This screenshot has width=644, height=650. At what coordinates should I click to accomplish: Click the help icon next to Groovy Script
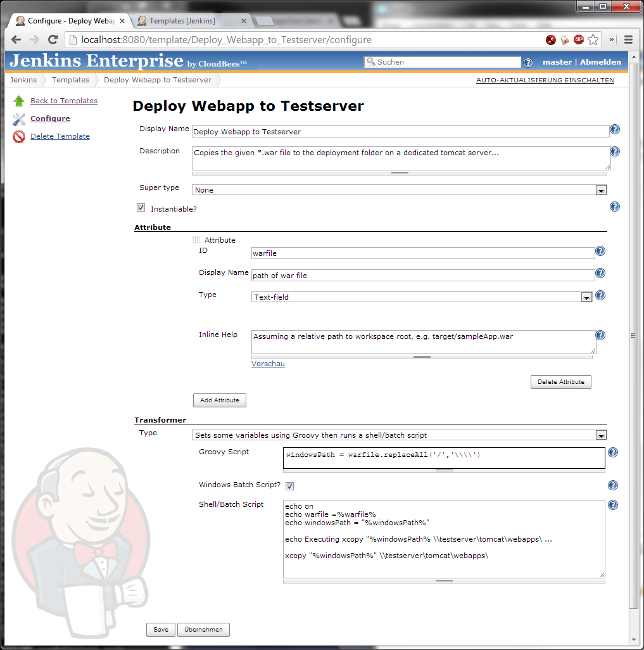pos(613,452)
